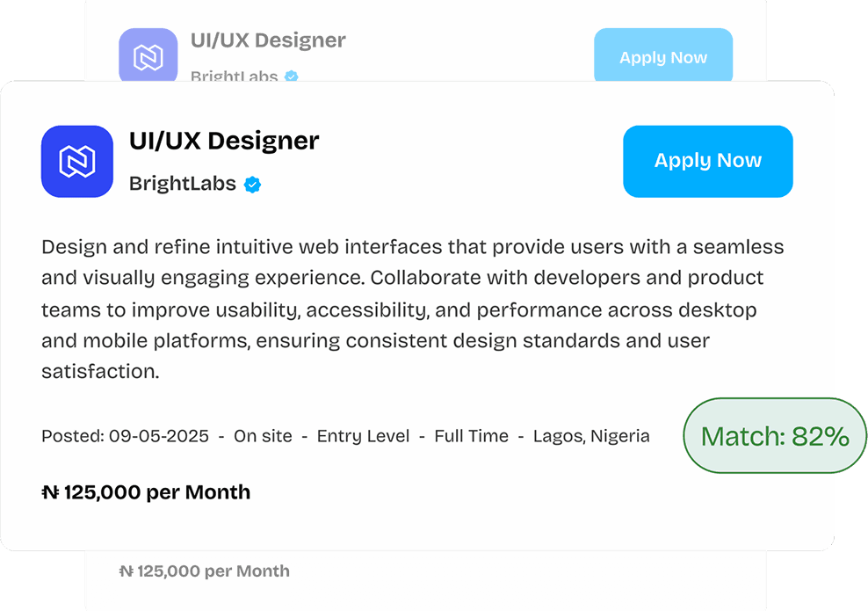Expand the job description text
Viewport: 868px width, 611px height.
(x=413, y=308)
